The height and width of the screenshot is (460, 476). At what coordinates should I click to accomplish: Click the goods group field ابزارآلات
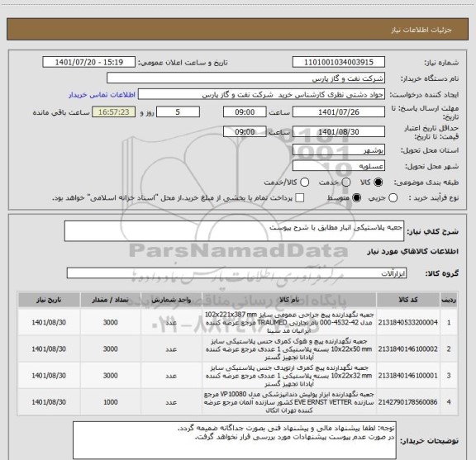tap(236, 273)
